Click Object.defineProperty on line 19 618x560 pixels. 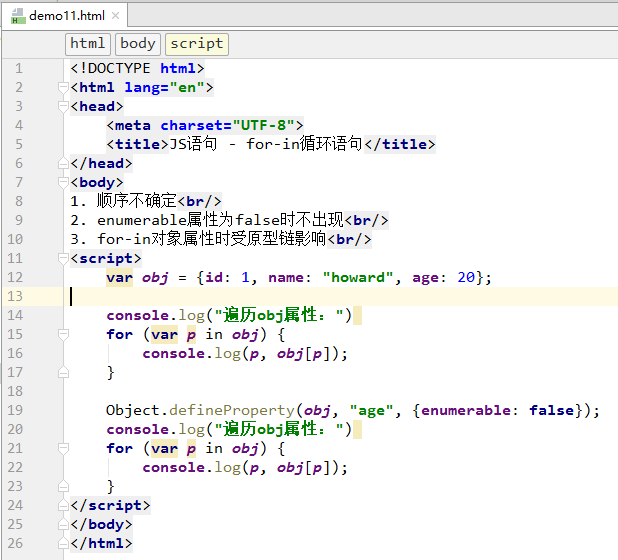(200, 410)
